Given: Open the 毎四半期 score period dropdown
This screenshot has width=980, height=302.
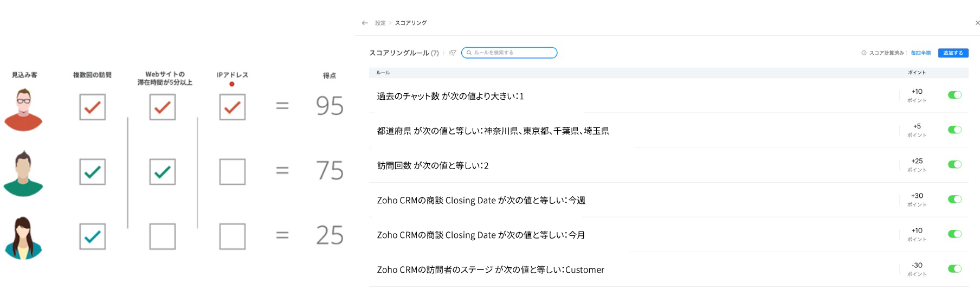Looking at the screenshot, I should (920, 53).
